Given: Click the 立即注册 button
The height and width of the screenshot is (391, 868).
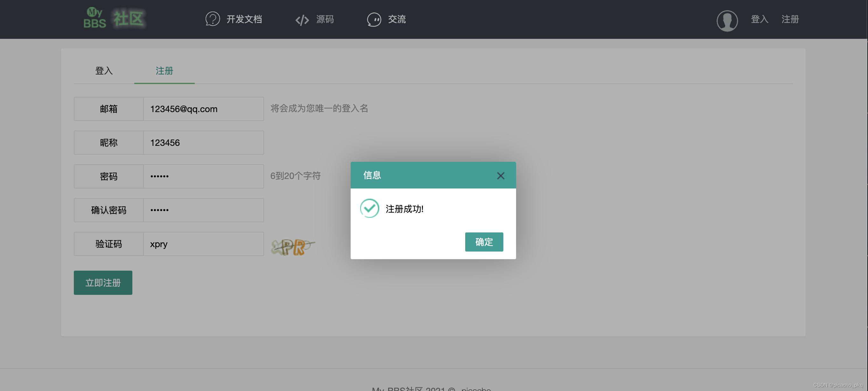Looking at the screenshot, I should 103,282.
